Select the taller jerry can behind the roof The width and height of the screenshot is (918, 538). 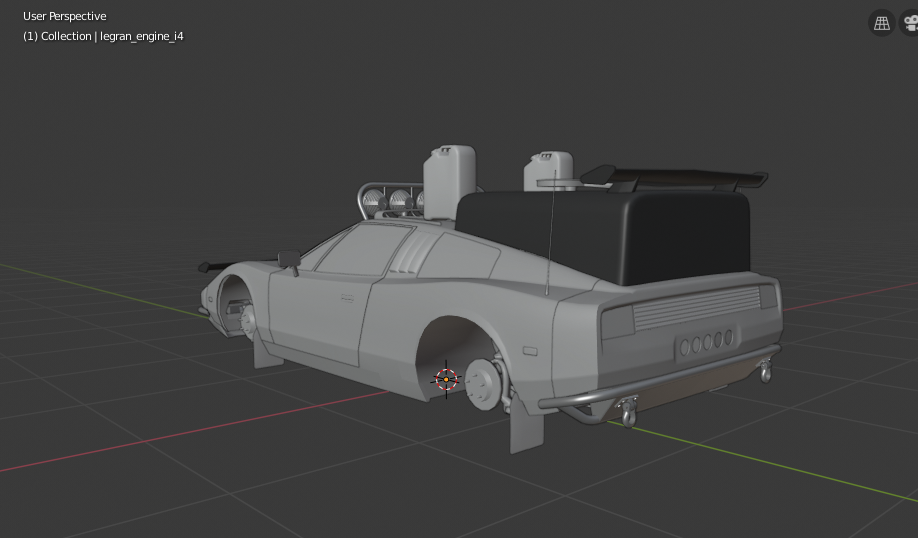click(449, 181)
